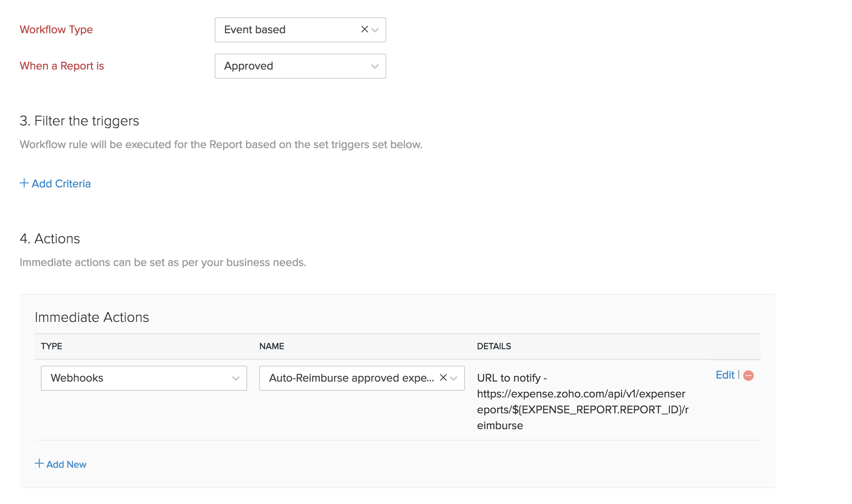Open the Workflow Type dropdown
This screenshot has height=504, width=852.
pos(375,30)
